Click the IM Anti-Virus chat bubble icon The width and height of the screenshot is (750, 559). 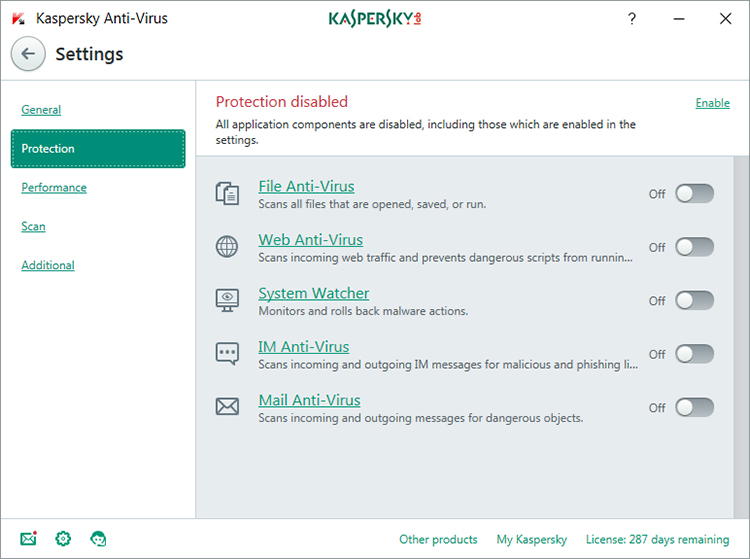click(x=227, y=353)
